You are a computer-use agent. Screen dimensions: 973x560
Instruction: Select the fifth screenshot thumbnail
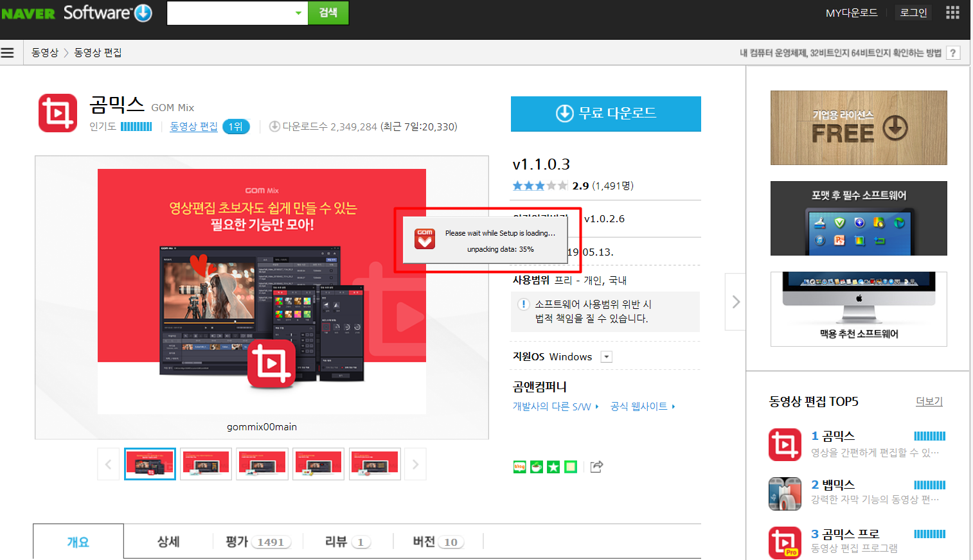(x=375, y=464)
